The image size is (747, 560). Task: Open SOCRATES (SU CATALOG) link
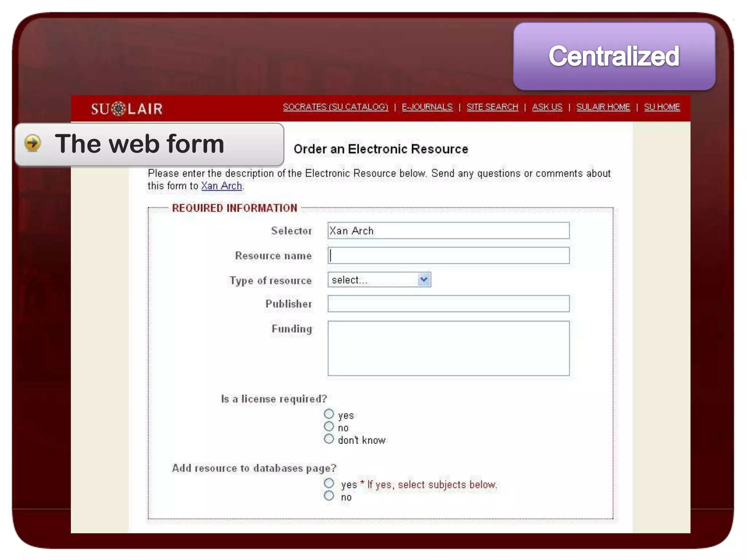[335, 107]
